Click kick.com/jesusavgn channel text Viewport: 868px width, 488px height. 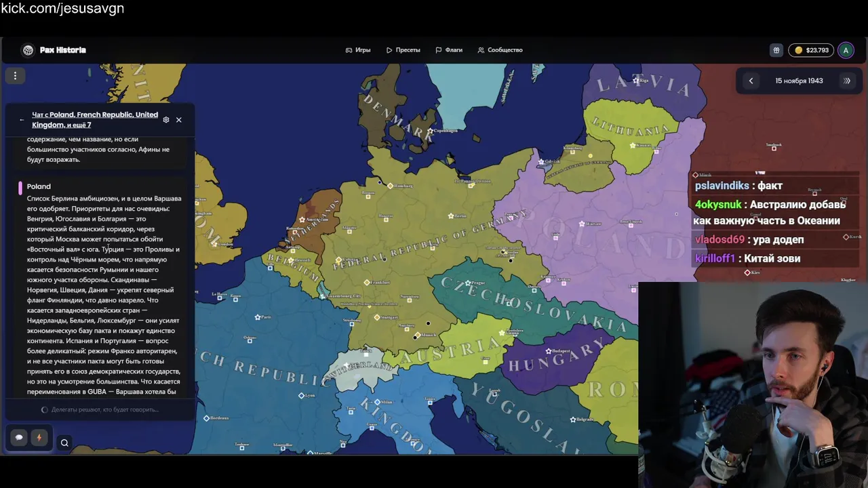pyautogui.click(x=62, y=9)
